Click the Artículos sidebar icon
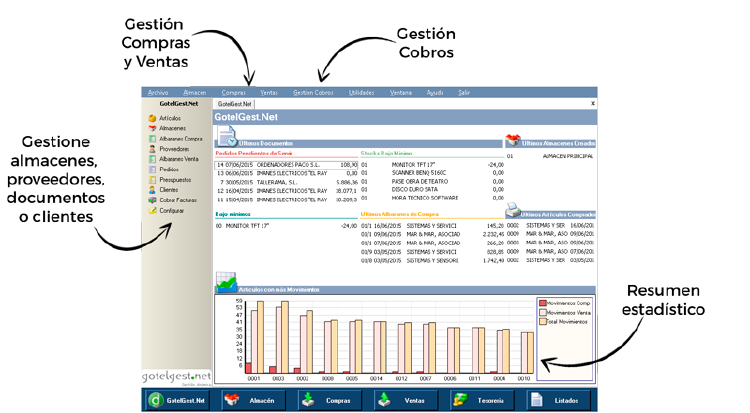This screenshot has width=750, height=413. pyautogui.click(x=152, y=118)
